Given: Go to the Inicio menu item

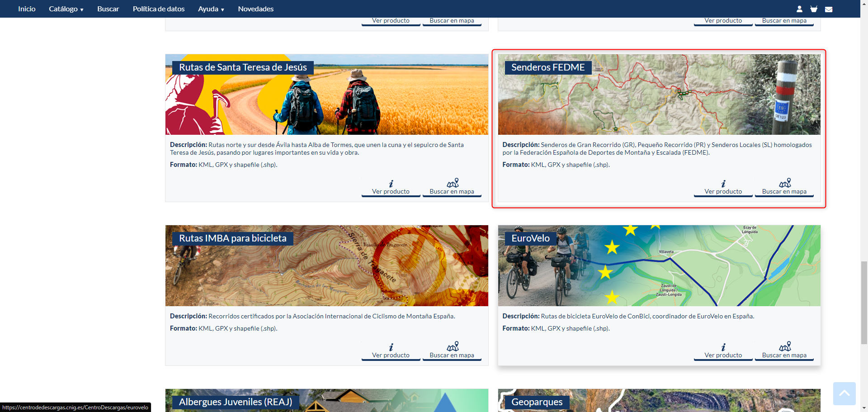Looking at the screenshot, I should [27, 9].
